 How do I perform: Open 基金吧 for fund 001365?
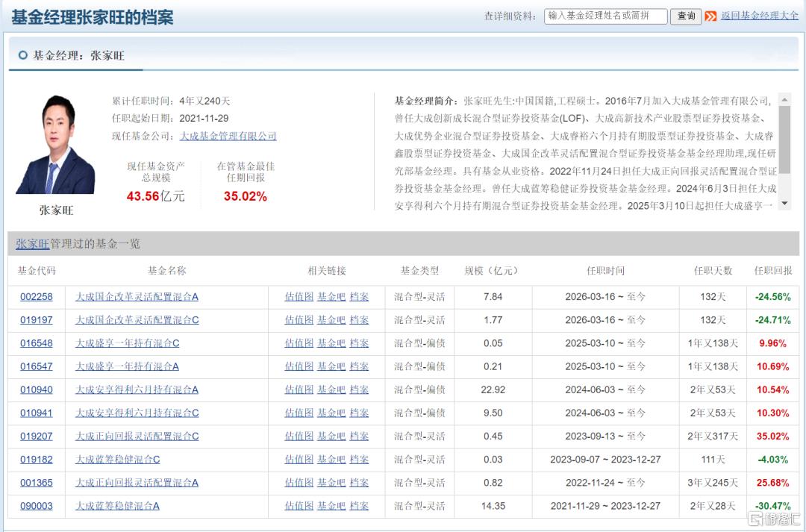pos(331,483)
